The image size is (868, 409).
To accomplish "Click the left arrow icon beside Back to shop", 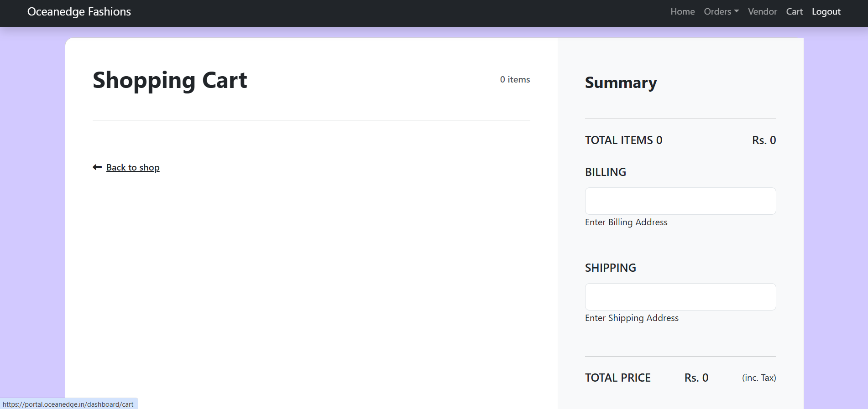I will [97, 167].
